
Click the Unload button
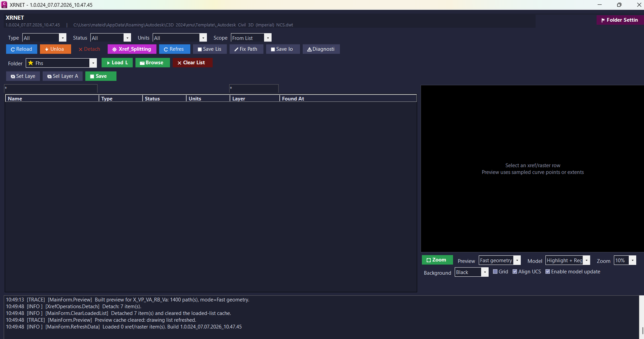(55, 49)
